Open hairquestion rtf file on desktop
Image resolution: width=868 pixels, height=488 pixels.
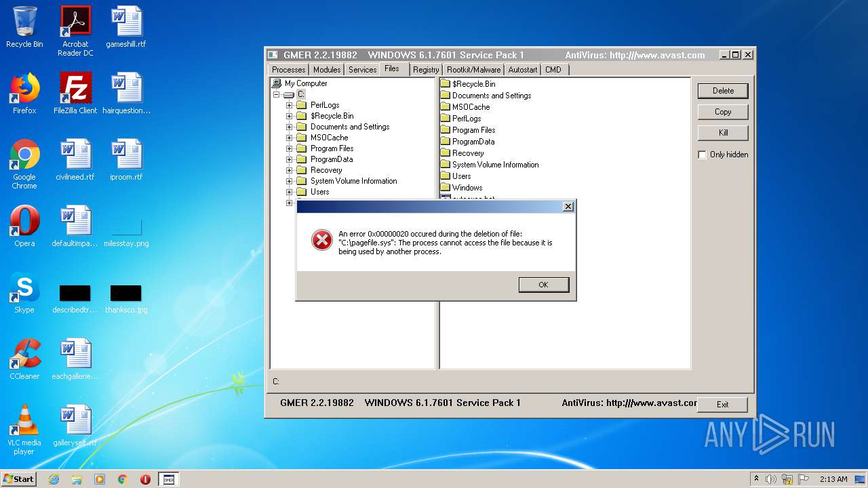(126, 94)
